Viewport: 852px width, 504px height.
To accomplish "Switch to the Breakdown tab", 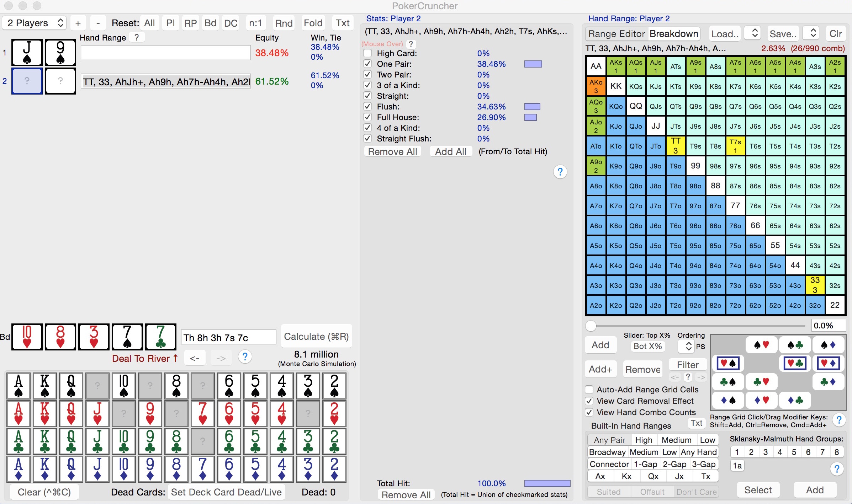I will 674,34.
